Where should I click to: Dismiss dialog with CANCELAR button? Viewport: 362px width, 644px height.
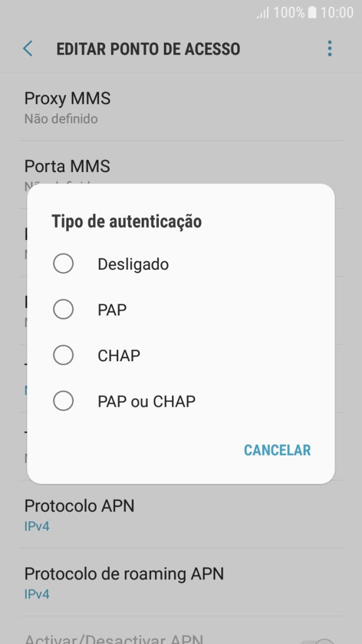277,450
